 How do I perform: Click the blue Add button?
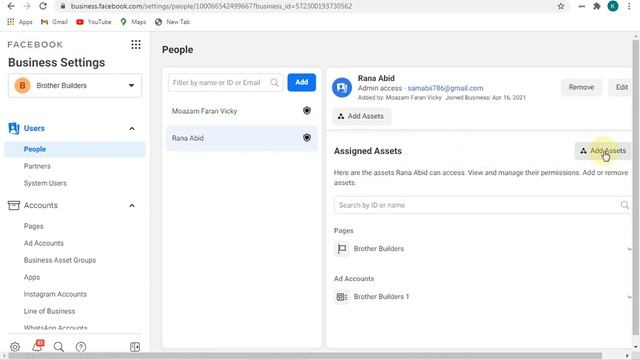click(302, 82)
